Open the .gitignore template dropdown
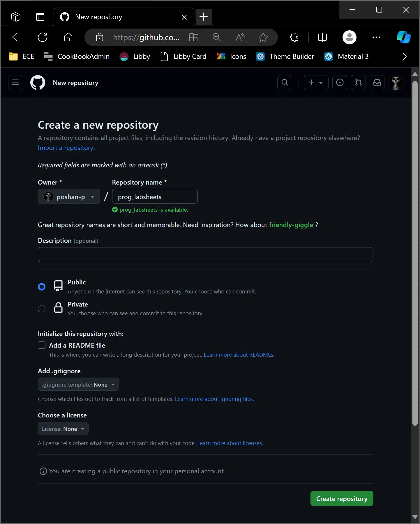 (78, 384)
